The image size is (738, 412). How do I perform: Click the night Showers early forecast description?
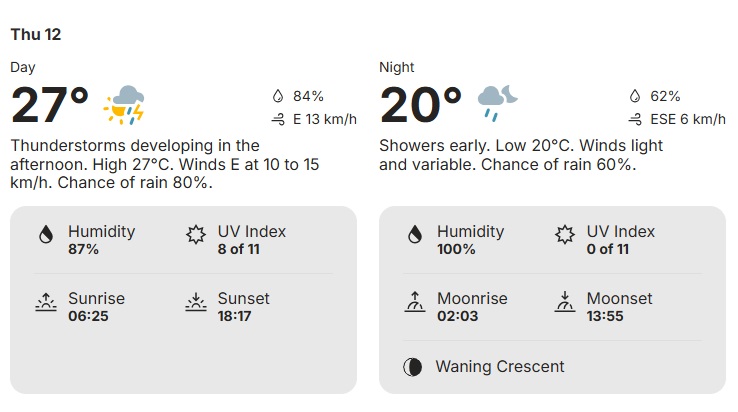tap(520, 155)
